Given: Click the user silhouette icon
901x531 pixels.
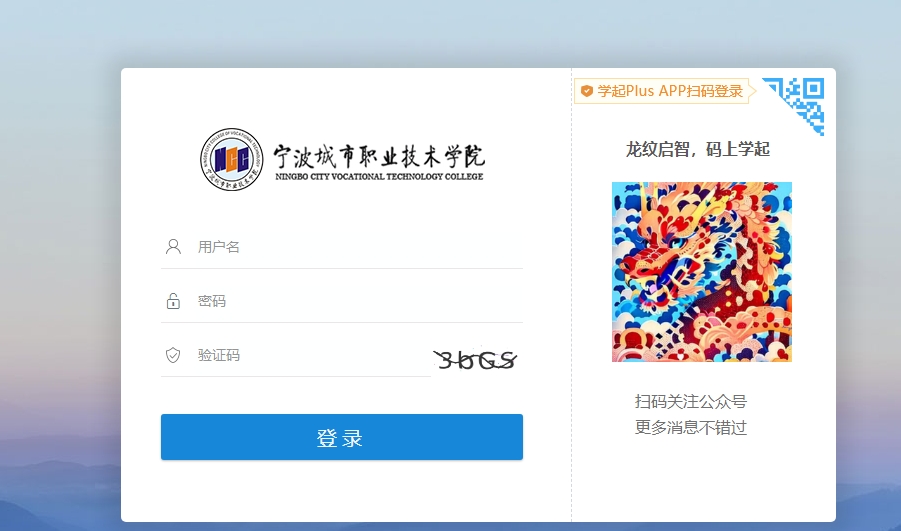Looking at the screenshot, I should click(x=173, y=247).
